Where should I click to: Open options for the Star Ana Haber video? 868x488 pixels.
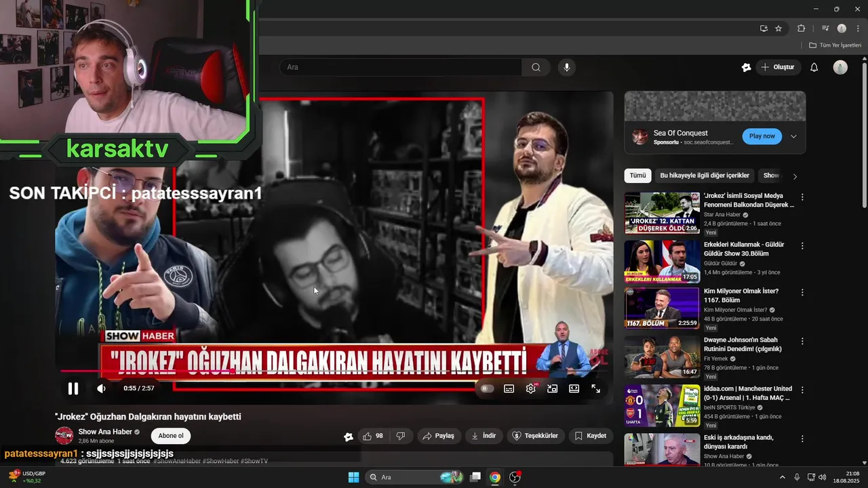click(x=802, y=197)
